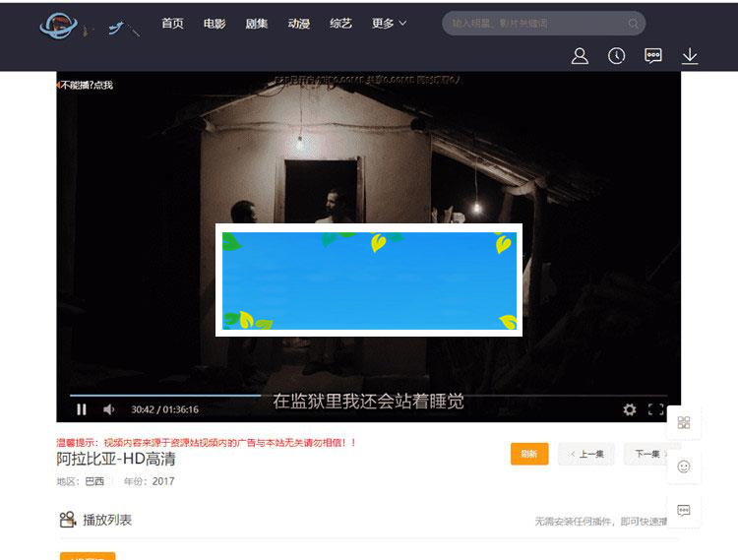Open the 电影 movies section
Viewport: 738px width, 560px height.
pos(215,24)
